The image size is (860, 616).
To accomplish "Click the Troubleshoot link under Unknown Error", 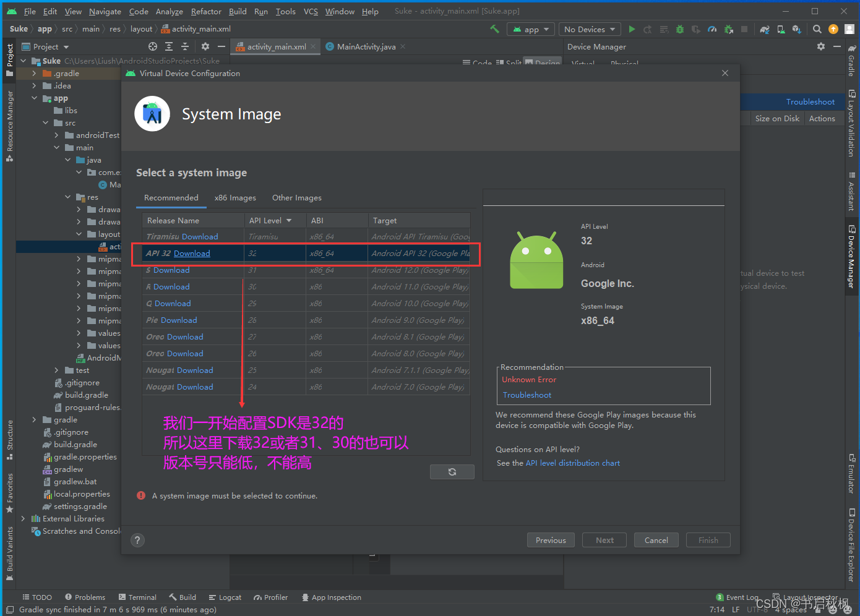I will (x=527, y=395).
